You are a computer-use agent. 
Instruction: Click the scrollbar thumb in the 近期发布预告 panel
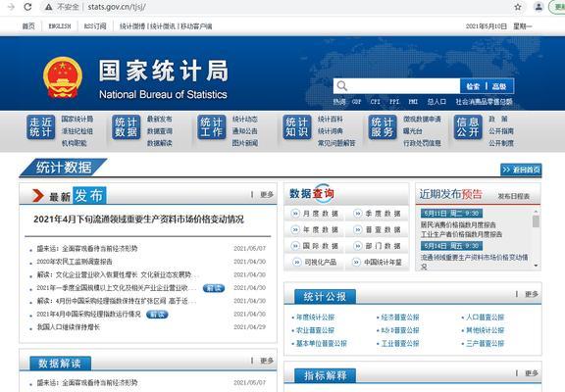536,221
